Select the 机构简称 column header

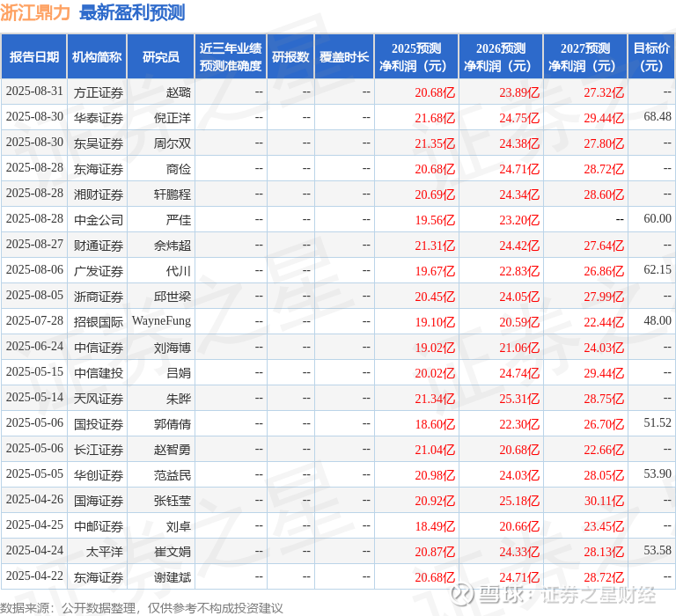97,57
